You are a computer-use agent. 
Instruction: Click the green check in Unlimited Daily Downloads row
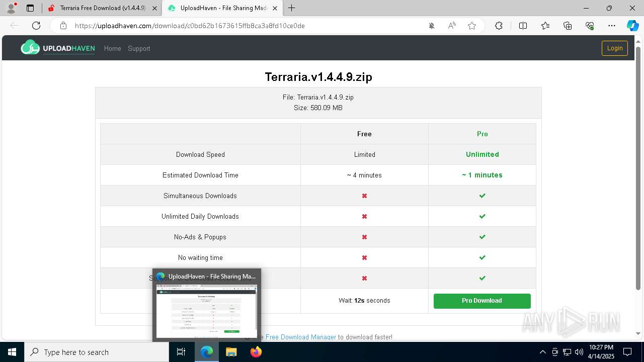pyautogui.click(x=482, y=216)
